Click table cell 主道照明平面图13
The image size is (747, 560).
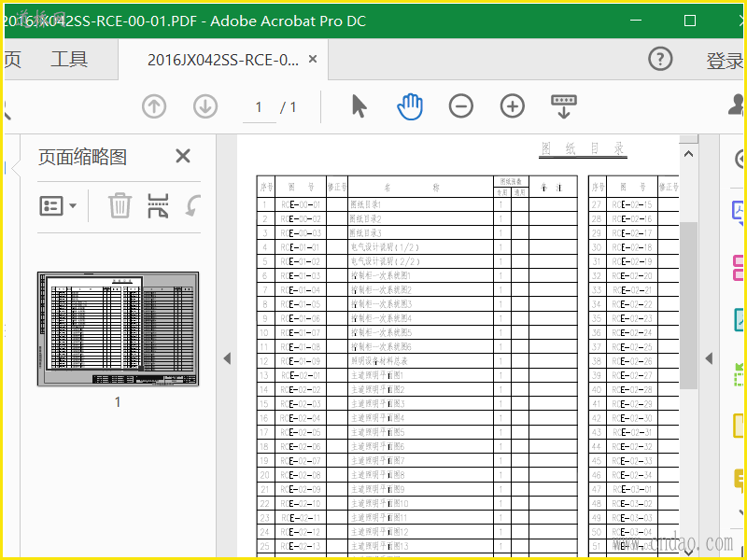(421, 546)
